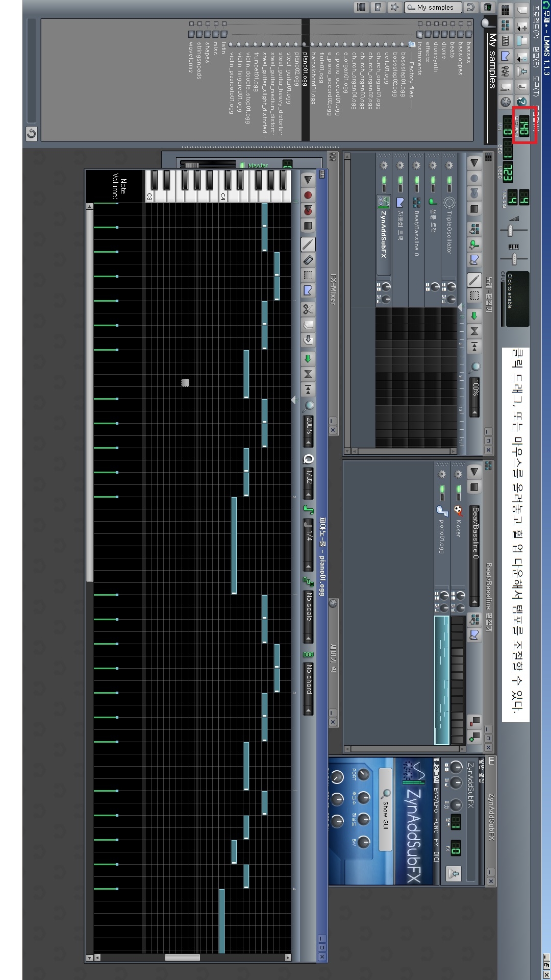
Task: Open the Song Editor from main toolbar
Action: tap(505, 10)
